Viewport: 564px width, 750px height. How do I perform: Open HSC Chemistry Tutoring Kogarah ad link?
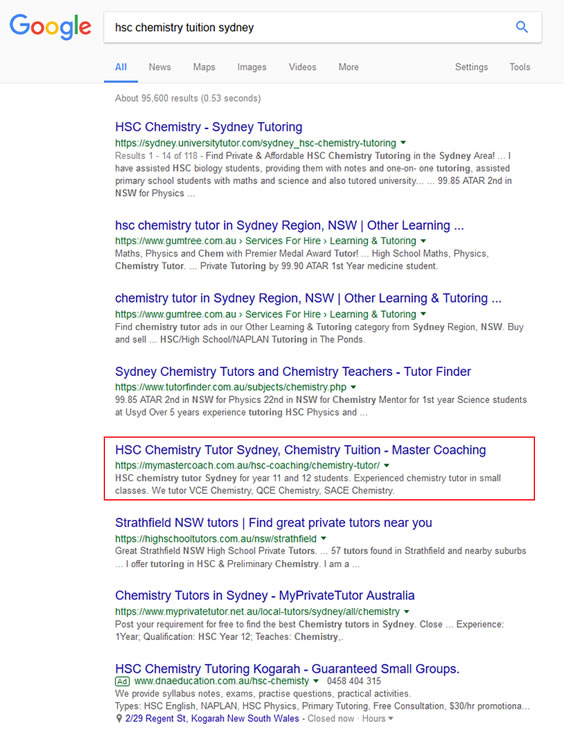(x=287, y=668)
